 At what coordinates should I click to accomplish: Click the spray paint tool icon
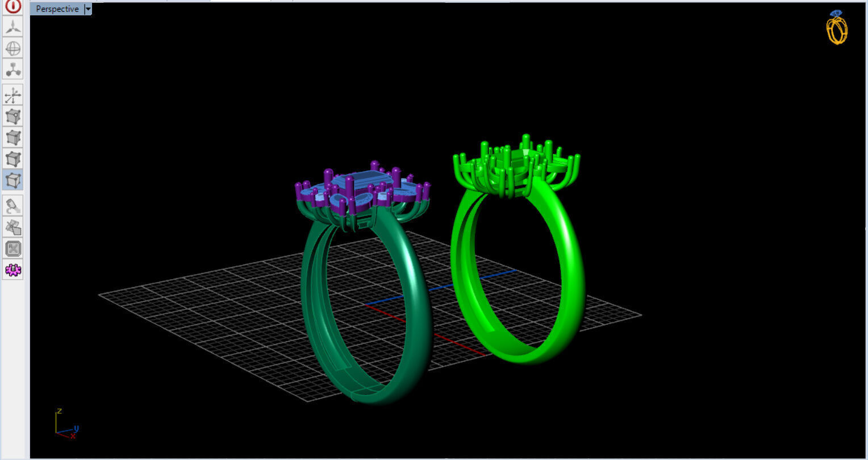point(13,206)
